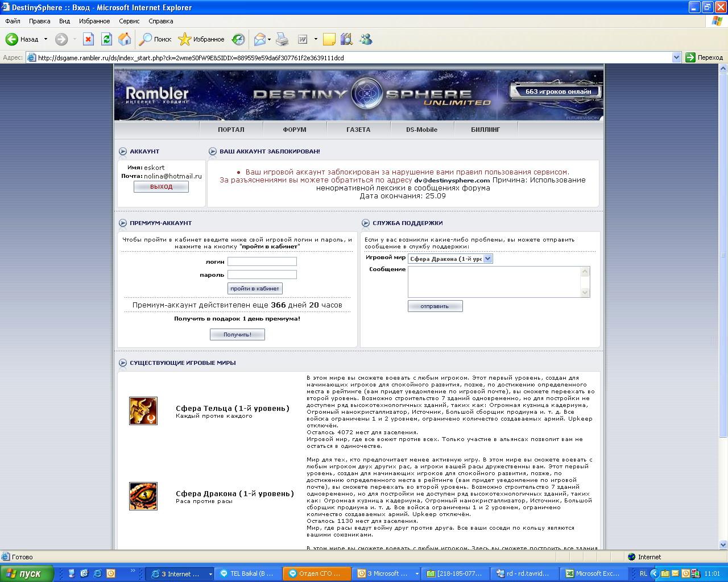The height and width of the screenshot is (582, 728).
Task: Open the Правка menu
Action: (x=39, y=21)
